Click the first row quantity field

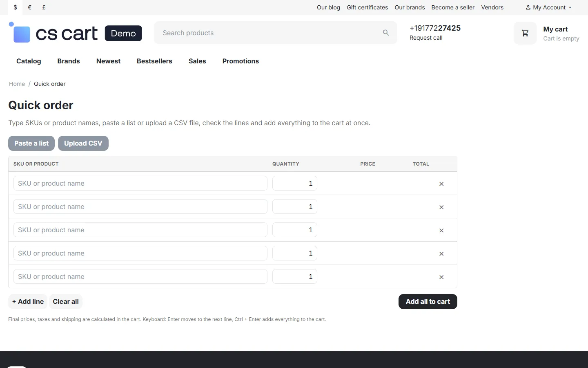(x=295, y=183)
